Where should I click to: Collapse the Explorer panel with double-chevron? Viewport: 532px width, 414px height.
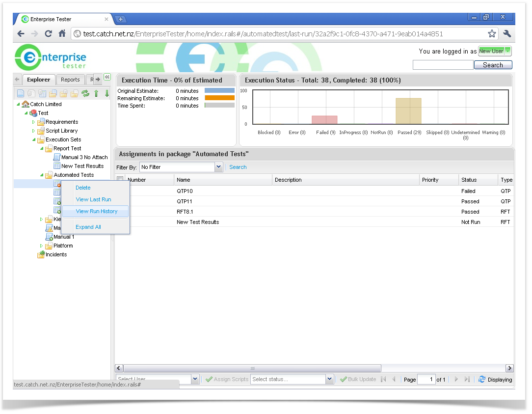(x=106, y=77)
